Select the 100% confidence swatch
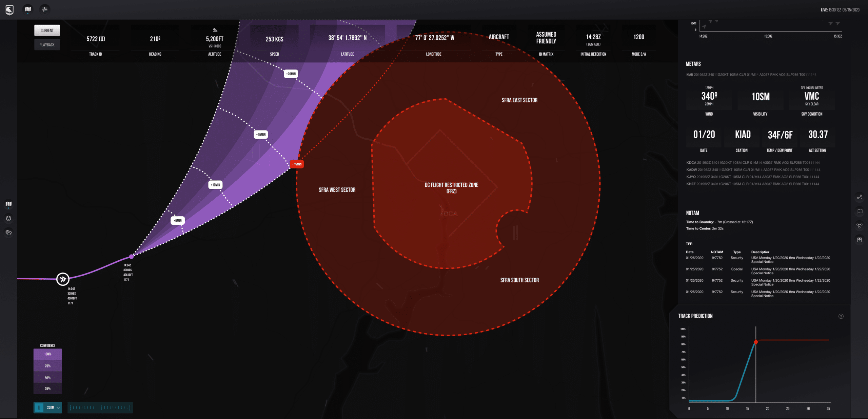The height and width of the screenshot is (419, 868). (47, 354)
